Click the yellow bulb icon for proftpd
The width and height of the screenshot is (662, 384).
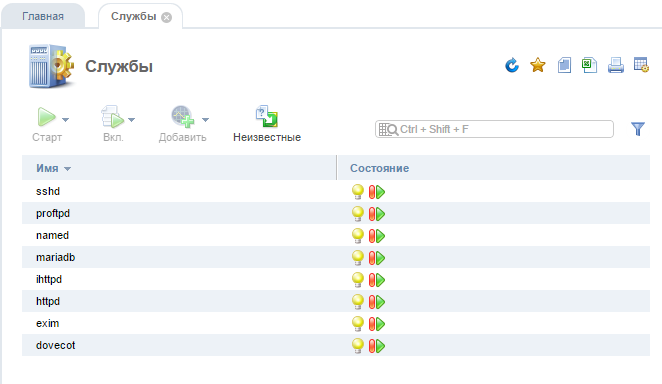pos(358,214)
